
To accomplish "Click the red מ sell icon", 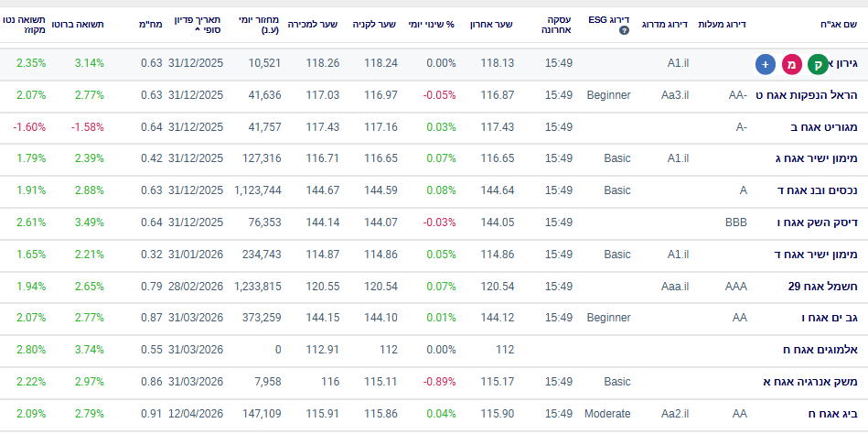I will coord(791,64).
